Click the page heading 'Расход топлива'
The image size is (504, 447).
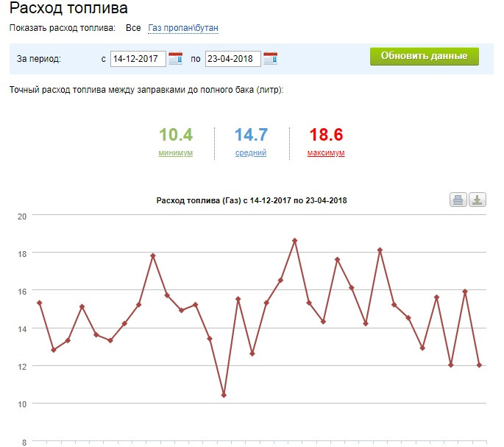click(68, 7)
